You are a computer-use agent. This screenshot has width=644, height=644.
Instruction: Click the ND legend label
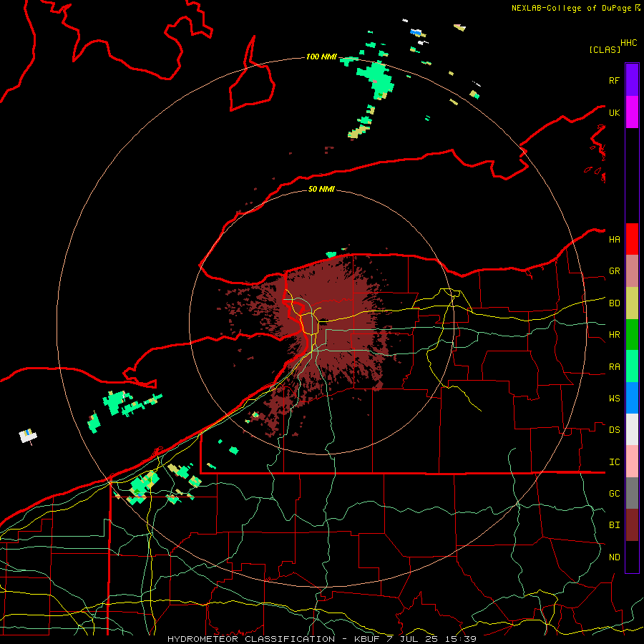point(614,557)
